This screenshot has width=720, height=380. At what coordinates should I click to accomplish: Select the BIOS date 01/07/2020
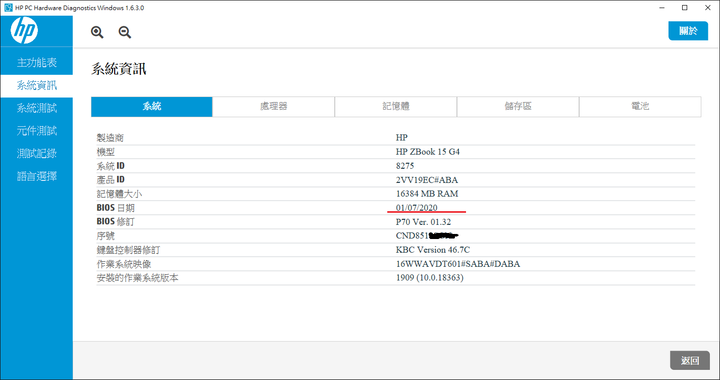click(416, 208)
